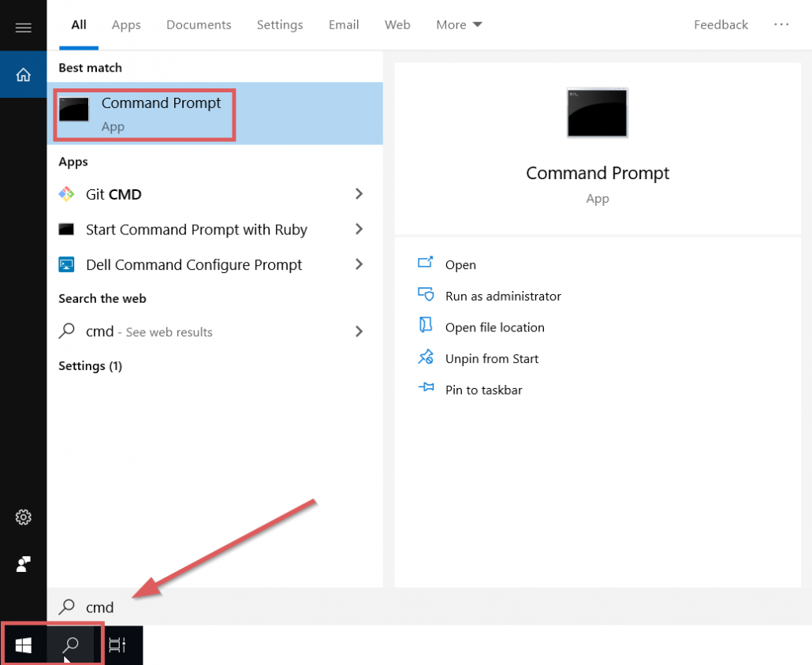
Task: Click the Open file location icon
Action: (x=425, y=325)
